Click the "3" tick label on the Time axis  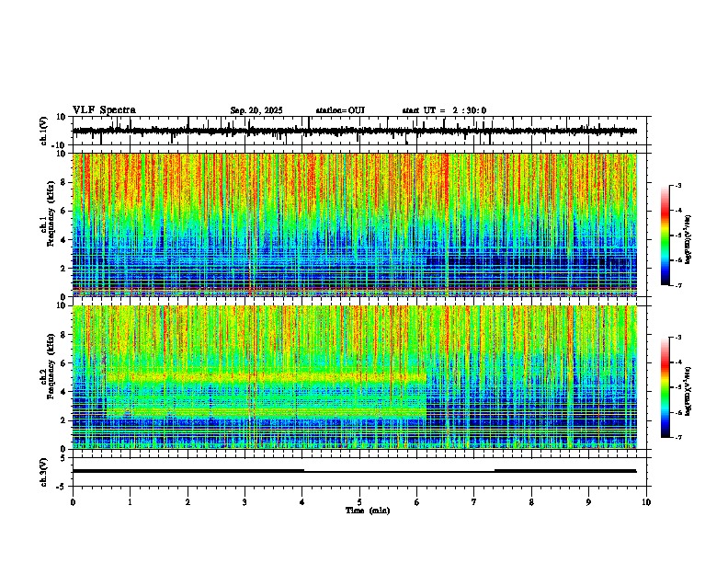click(245, 502)
